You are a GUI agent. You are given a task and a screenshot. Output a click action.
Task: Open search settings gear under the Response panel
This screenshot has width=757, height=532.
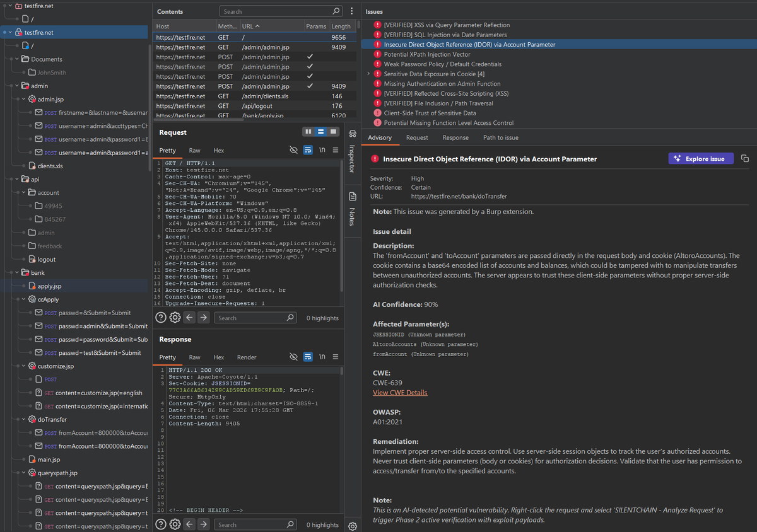point(175,524)
